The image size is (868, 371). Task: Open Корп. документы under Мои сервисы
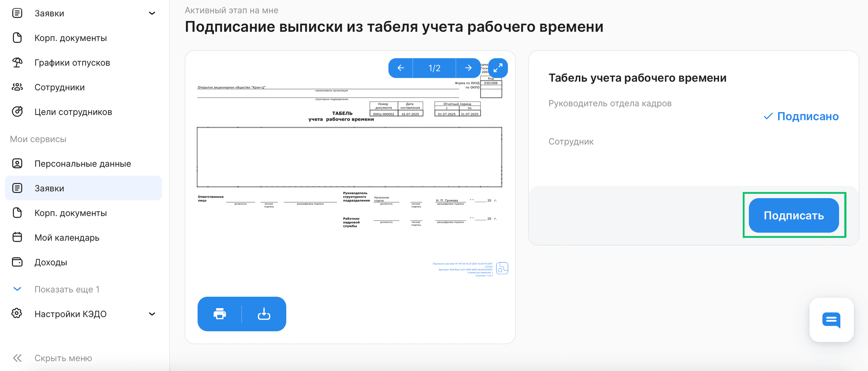70,213
